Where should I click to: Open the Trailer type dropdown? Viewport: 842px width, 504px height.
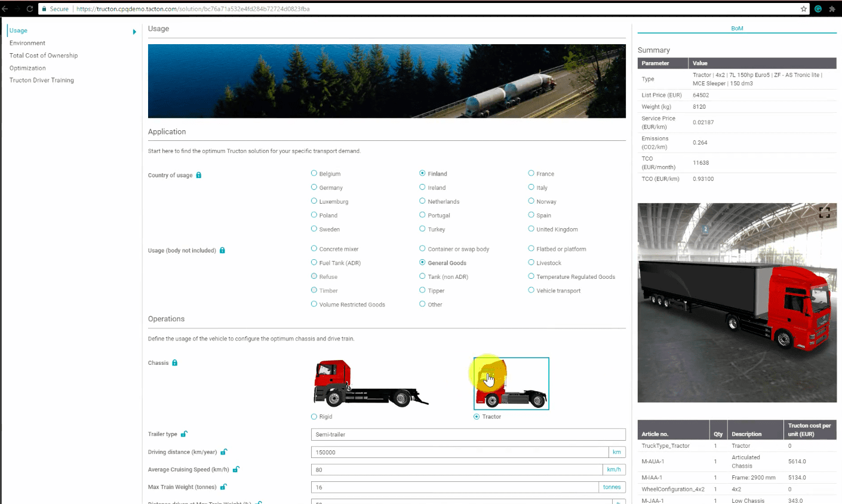[468, 435]
